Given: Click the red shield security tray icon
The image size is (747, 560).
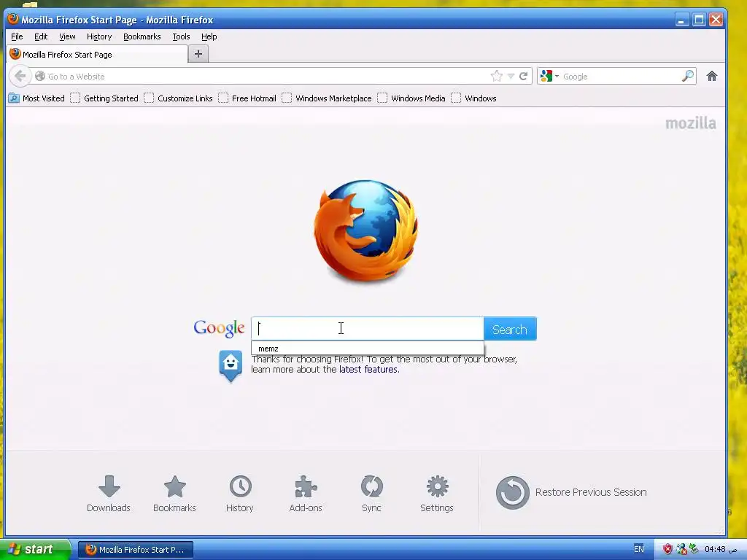Looking at the screenshot, I should click(667, 550).
